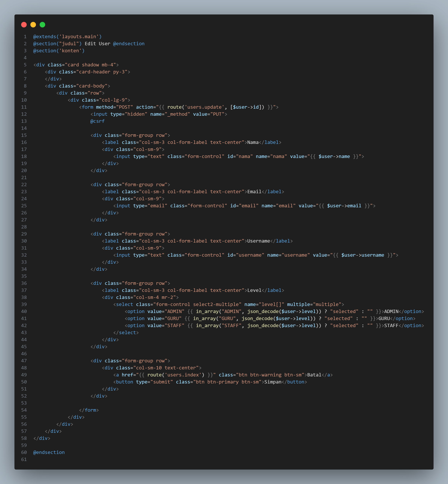
Task: Click the Batal anchor text
Action: pyautogui.click(x=314, y=375)
